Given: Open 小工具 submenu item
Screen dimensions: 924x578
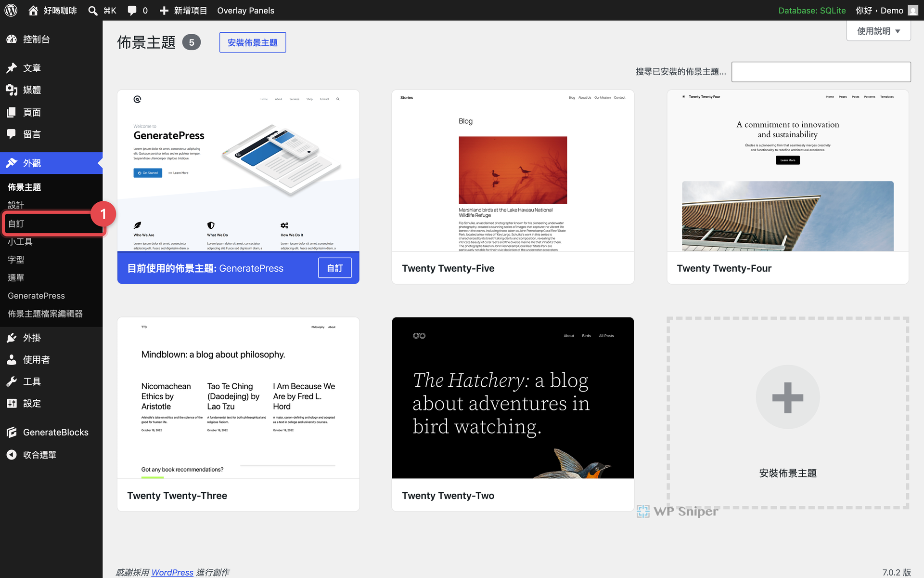Looking at the screenshot, I should coord(20,242).
